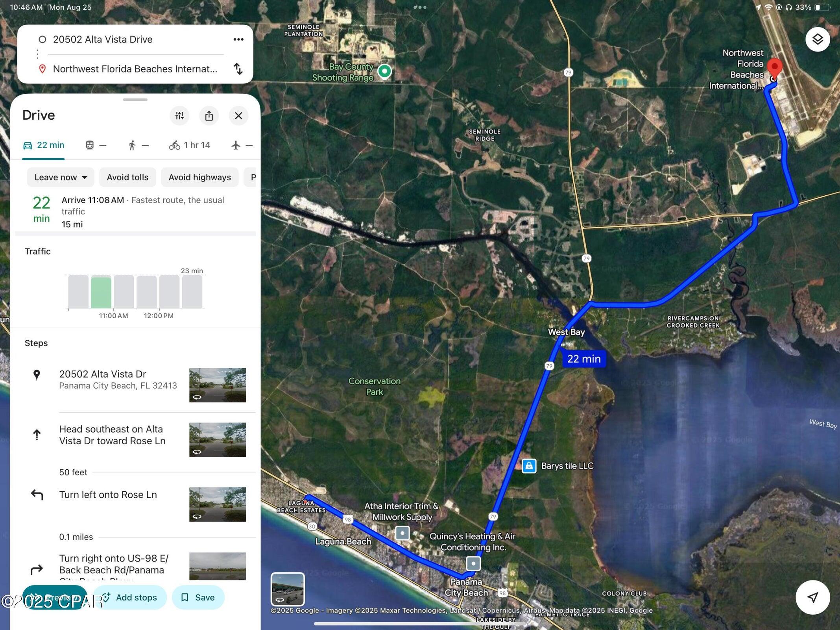Select the driving 22 min tab
The width and height of the screenshot is (840, 630).
(x=44, y=145)
